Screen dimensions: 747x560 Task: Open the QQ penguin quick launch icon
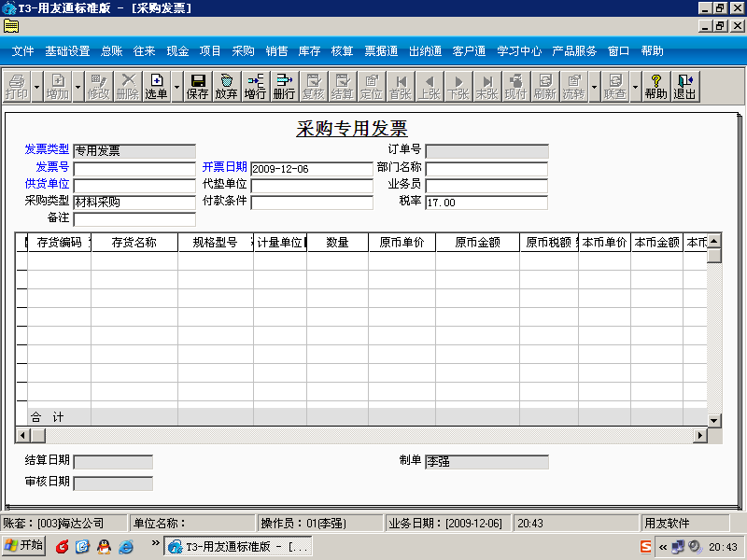pos(104,547)
